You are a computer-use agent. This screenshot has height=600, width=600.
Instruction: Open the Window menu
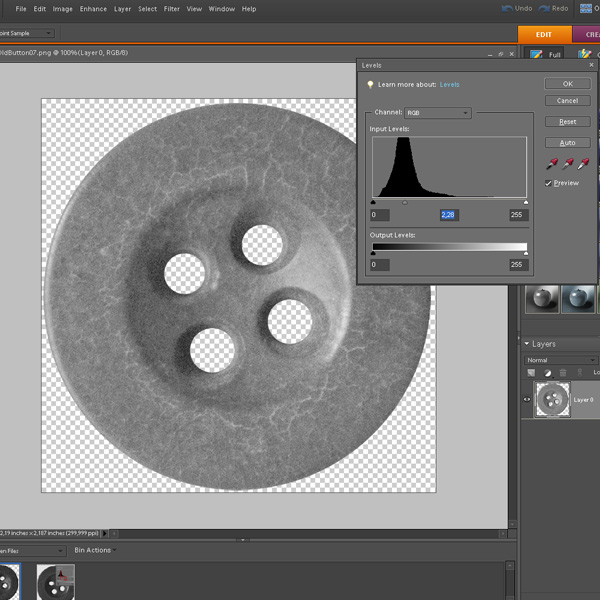[x=222, y=9]
